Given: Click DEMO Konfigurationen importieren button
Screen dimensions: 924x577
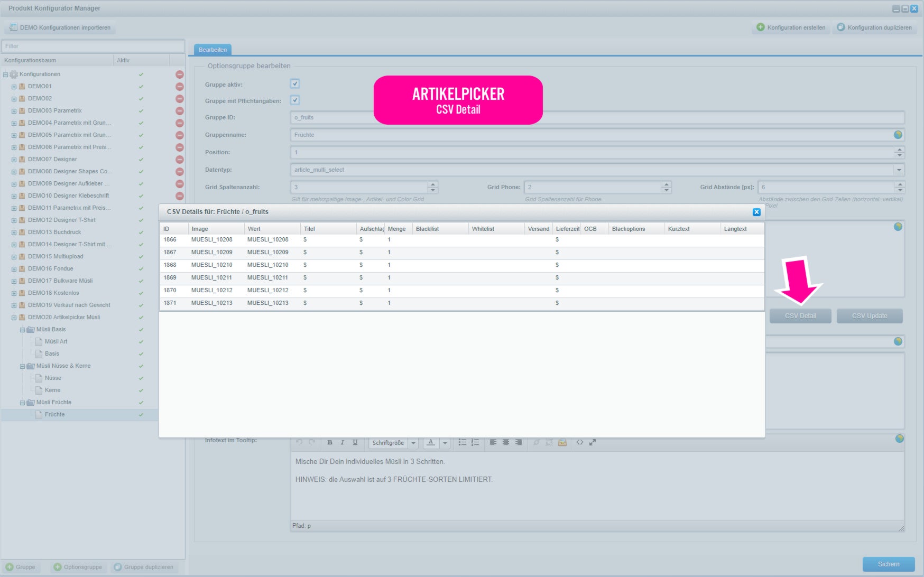Looking at the screenshot, I should (60, 27).
